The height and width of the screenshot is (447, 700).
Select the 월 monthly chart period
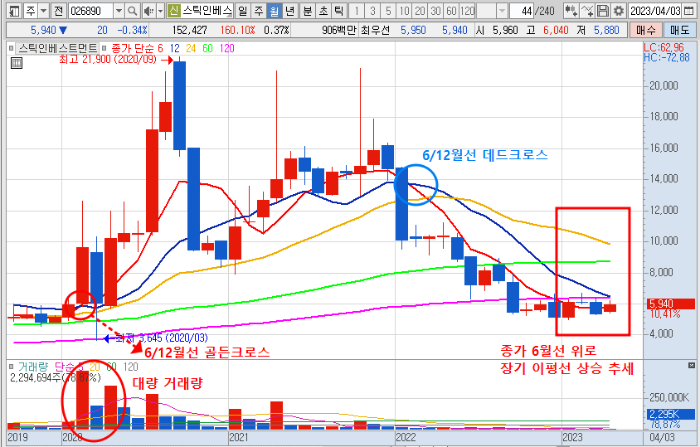coord(274,11)
